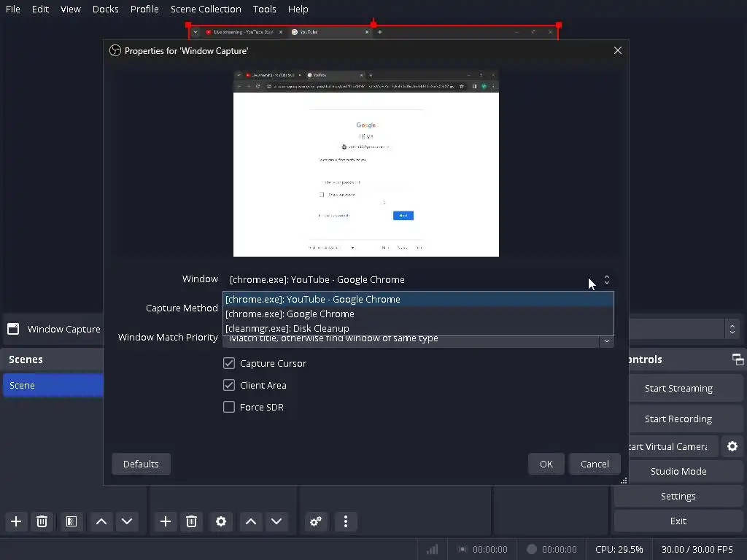Click the CPU 29.5% status text
The height and width of the screenshot is (560, 747).
(x=619, y=550)
